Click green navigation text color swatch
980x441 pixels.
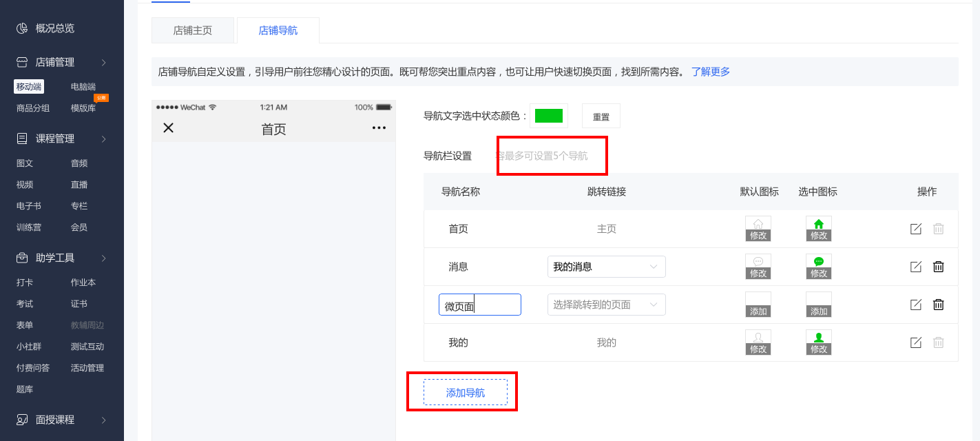[x=549, y=116]
